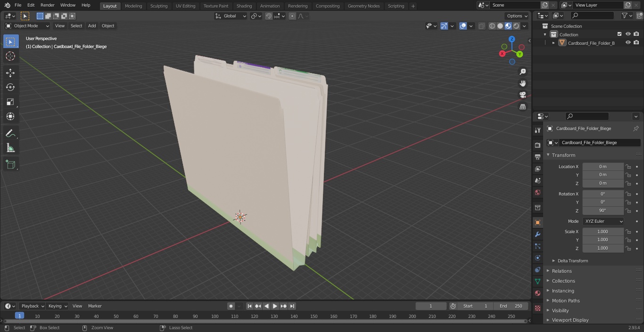
Task: Expand Cardboard_File_Folder_B tree item
Action: (553, 43)
